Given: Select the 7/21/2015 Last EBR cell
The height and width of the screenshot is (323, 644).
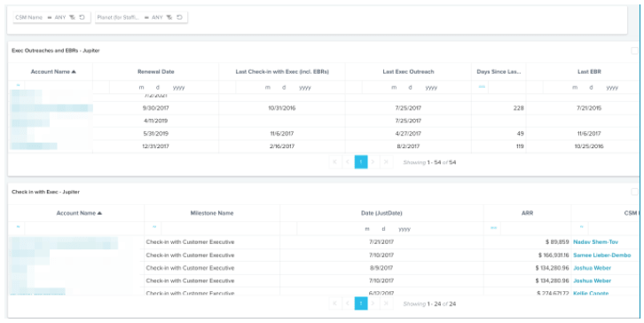Looking at the screenshot, I should (589, 108).
